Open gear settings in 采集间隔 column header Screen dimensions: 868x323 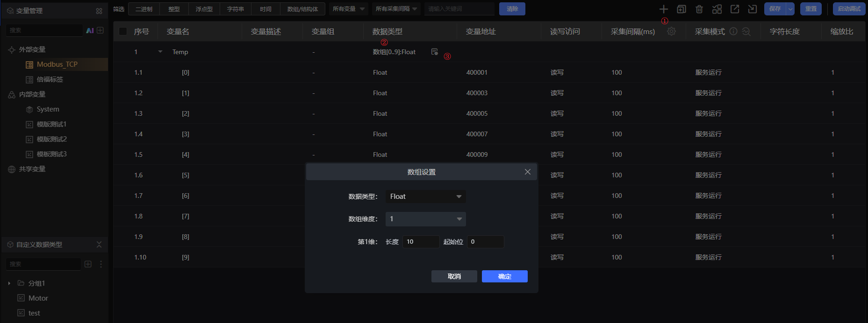point(671,31)
